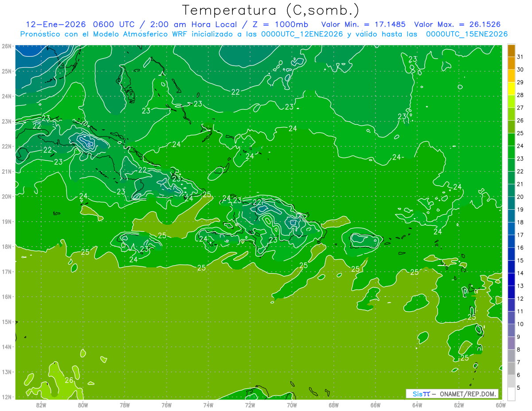Click purple legend swatch between 9 and 10

(511, 330)
